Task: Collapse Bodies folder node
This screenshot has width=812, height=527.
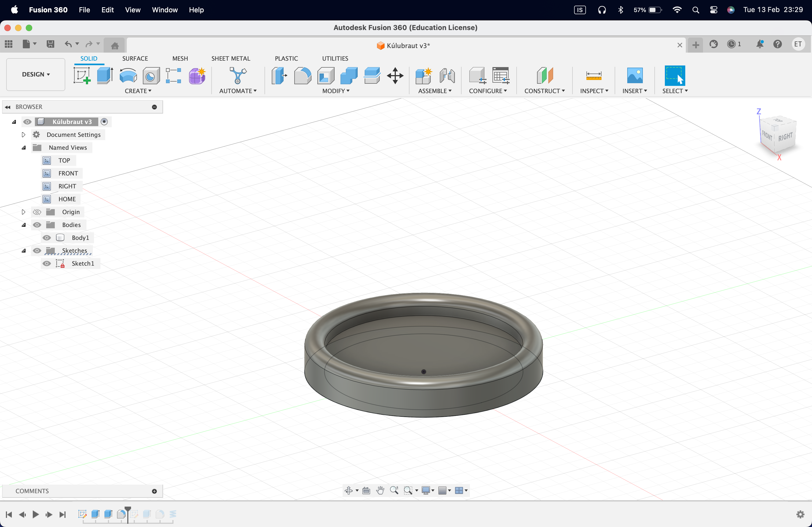Action: [x=24, y=225]
